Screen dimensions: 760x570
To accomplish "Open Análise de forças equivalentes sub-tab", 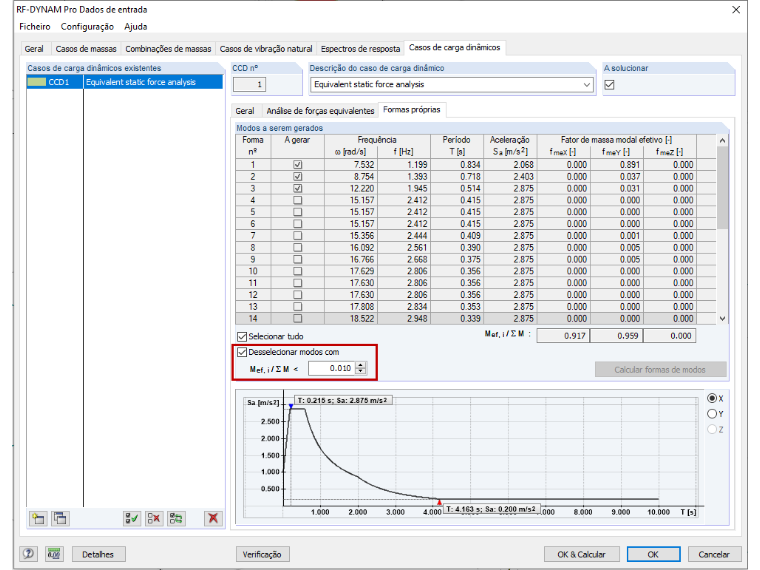I will coord(320,111).
